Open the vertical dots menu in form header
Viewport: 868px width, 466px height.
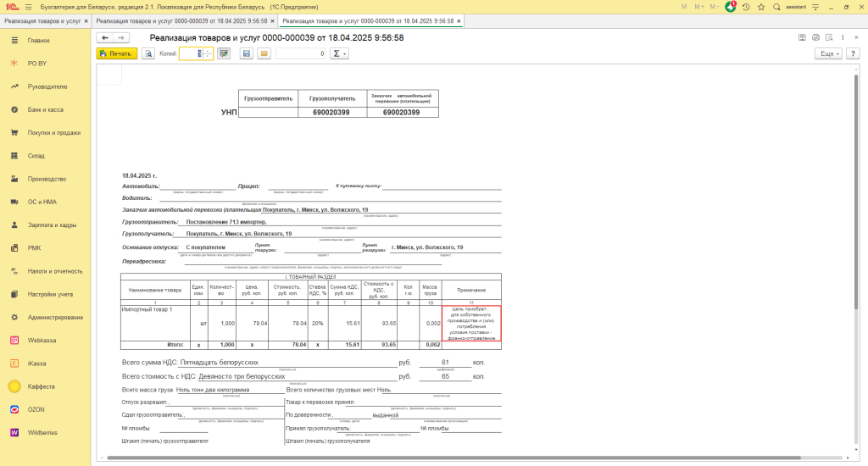tap(843, 37)
